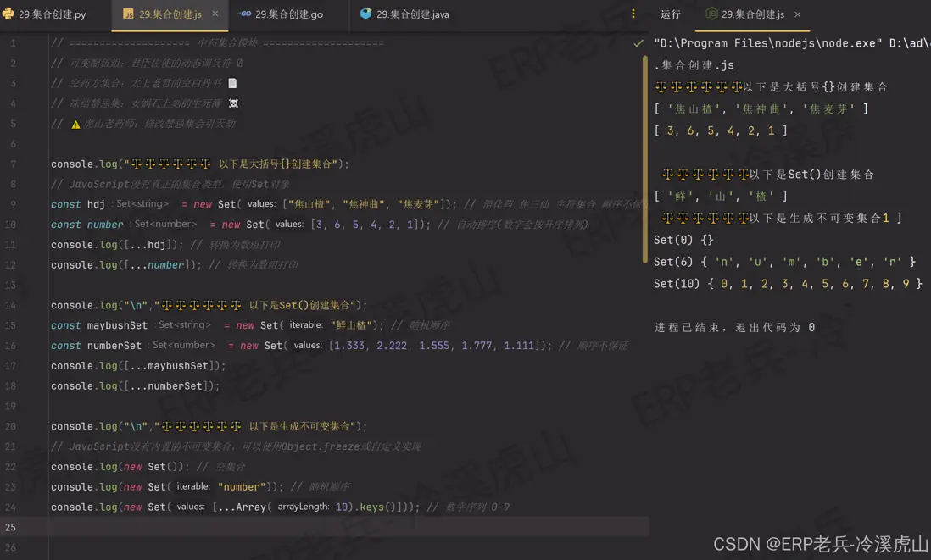Image resolution: width=931 pixels, height=560 pixels.
Task: Click the Go file icon on tab
Action: click(245, 14)
